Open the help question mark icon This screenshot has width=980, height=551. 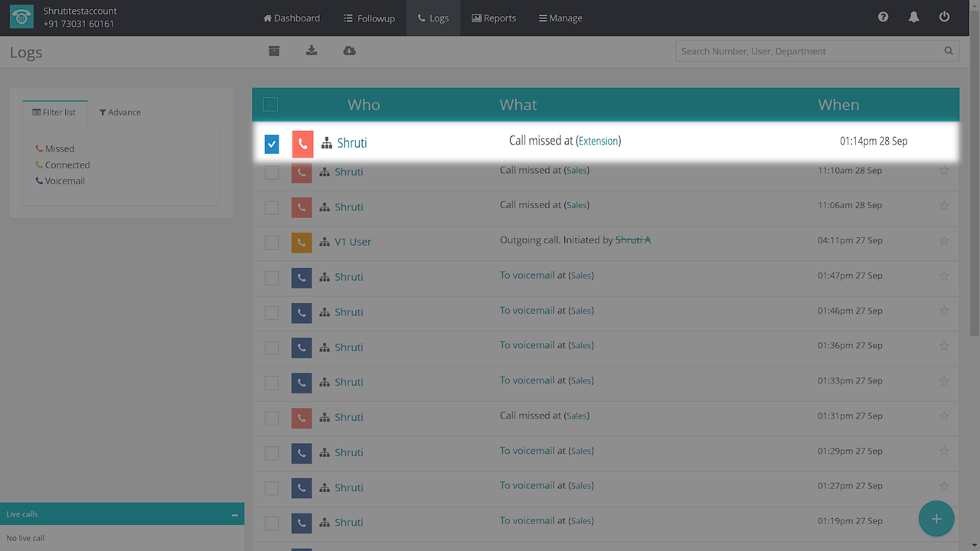tap(883, 18)
